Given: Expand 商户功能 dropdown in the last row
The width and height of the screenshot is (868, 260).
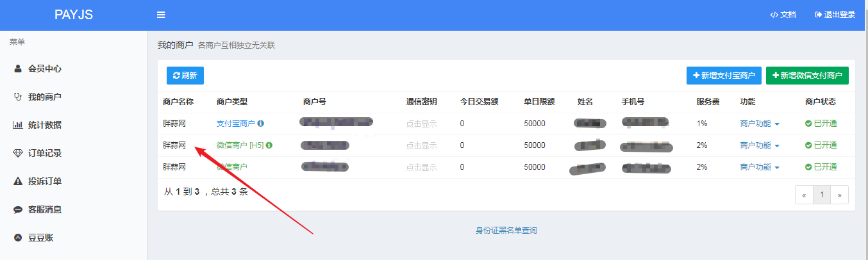Looking at the screenshot, I should coord(760,167).
